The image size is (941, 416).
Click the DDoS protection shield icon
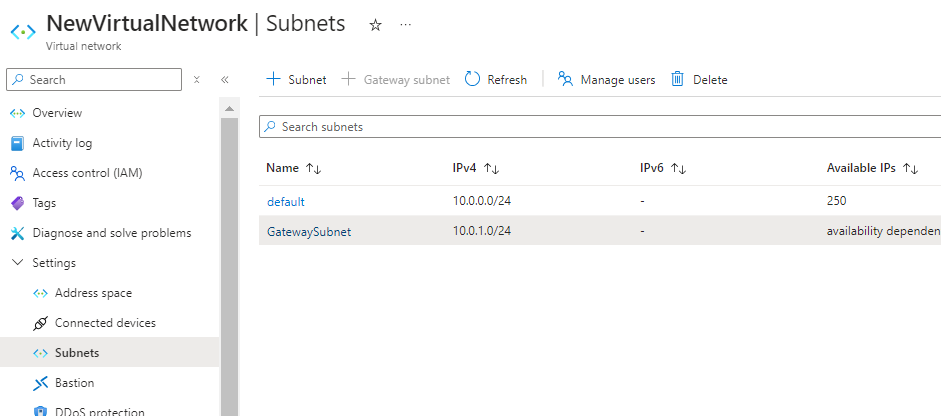(40, 412)
